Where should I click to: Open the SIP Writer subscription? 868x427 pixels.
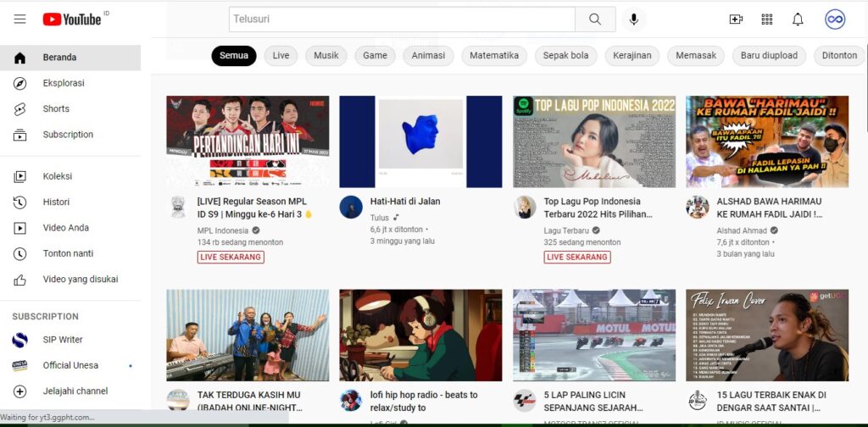[x=70, y=340]
